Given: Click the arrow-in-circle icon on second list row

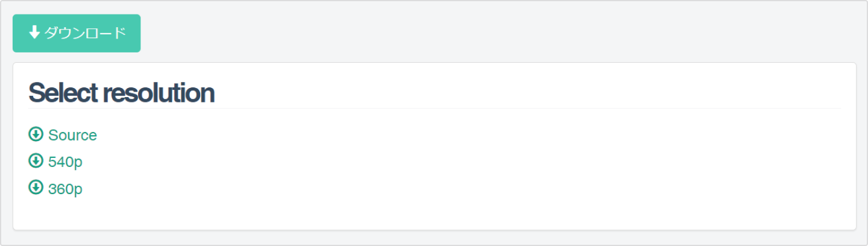Looking at the screenshot, I should [x=36, y=161].
